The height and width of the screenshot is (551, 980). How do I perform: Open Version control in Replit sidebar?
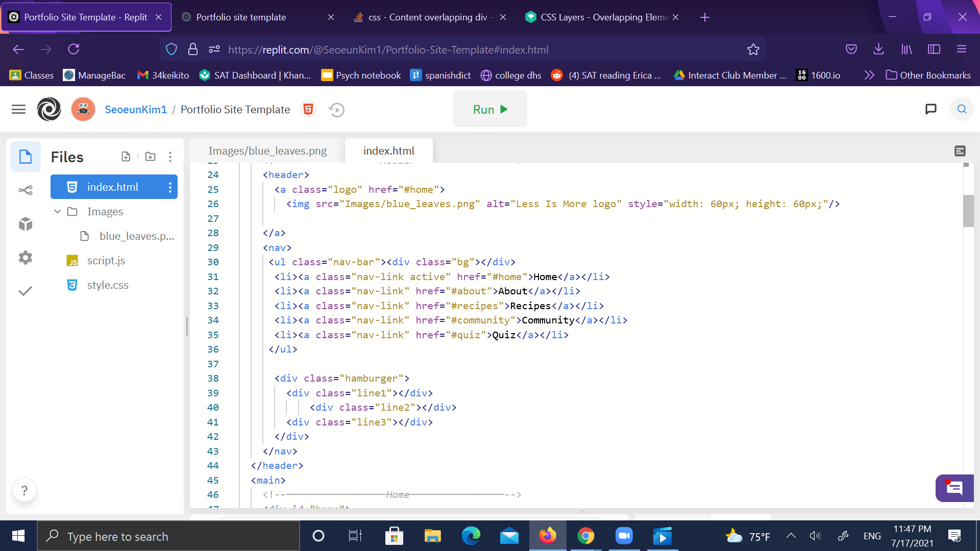coord(26,190)
